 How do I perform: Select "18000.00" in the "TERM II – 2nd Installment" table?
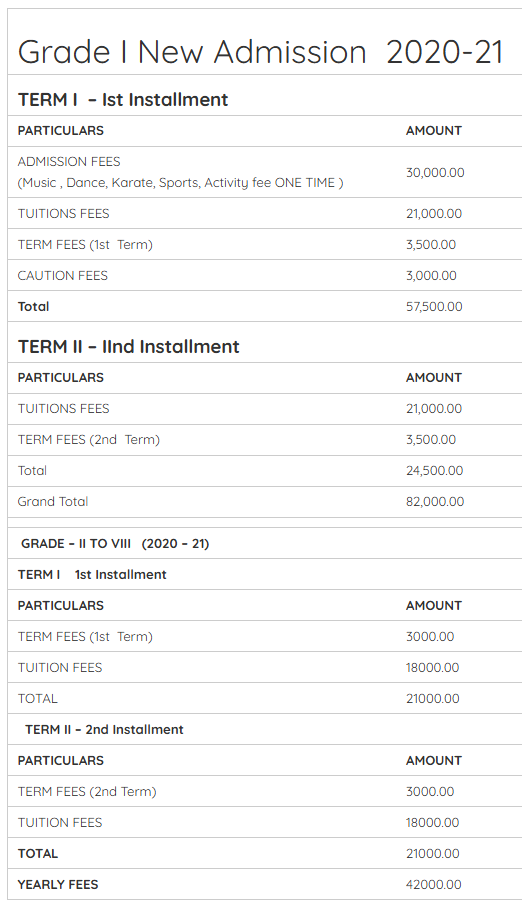tap(432, 823)
